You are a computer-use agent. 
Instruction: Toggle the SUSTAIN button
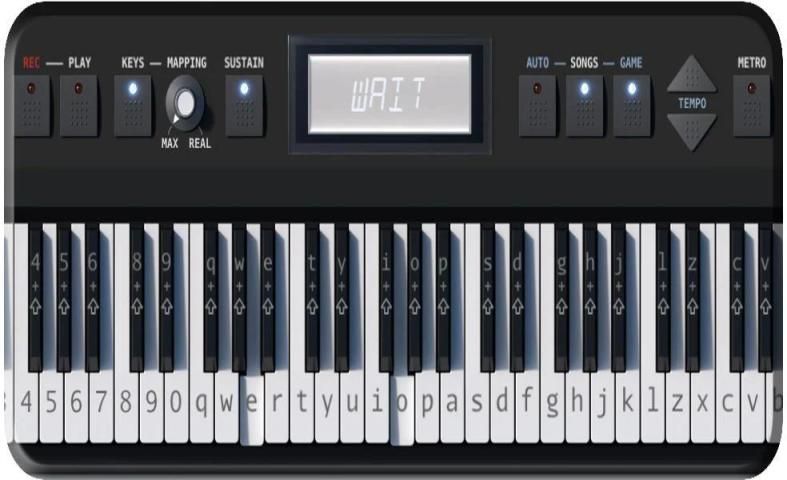(x=244, y=104)
